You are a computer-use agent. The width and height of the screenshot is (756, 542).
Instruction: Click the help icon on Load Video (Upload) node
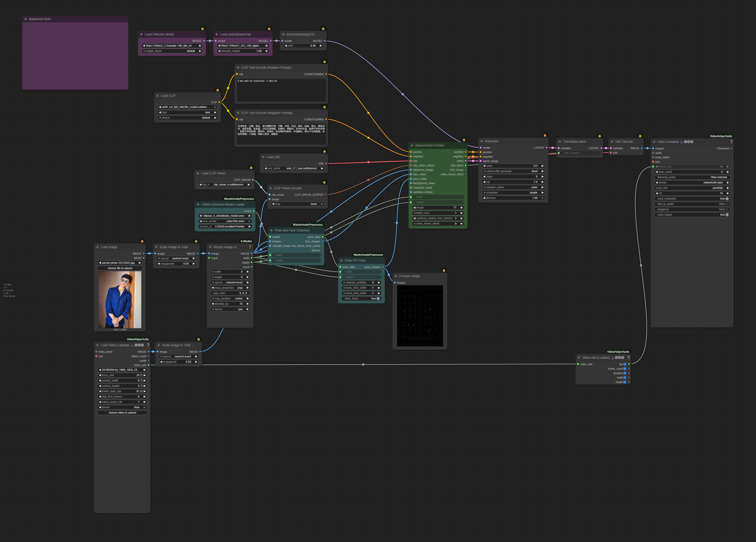point(148,345)
